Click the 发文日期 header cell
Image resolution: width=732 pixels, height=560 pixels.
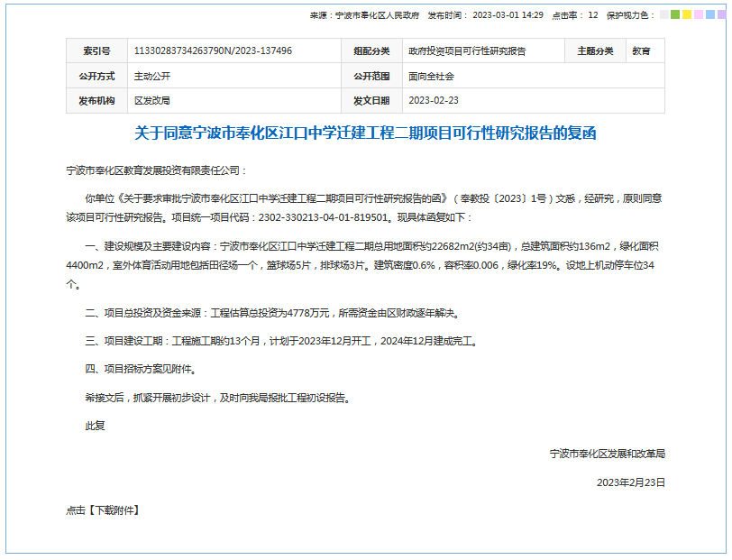click(x=371, y=100)
